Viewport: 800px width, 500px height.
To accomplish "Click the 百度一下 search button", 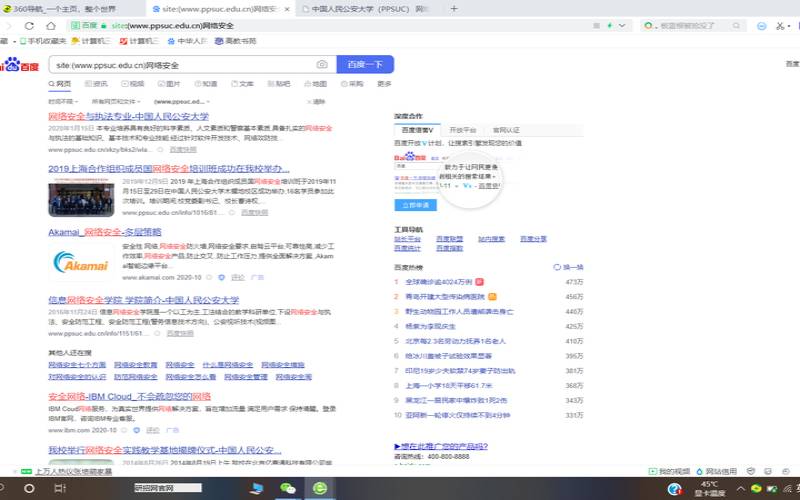I will pos(365,64).
